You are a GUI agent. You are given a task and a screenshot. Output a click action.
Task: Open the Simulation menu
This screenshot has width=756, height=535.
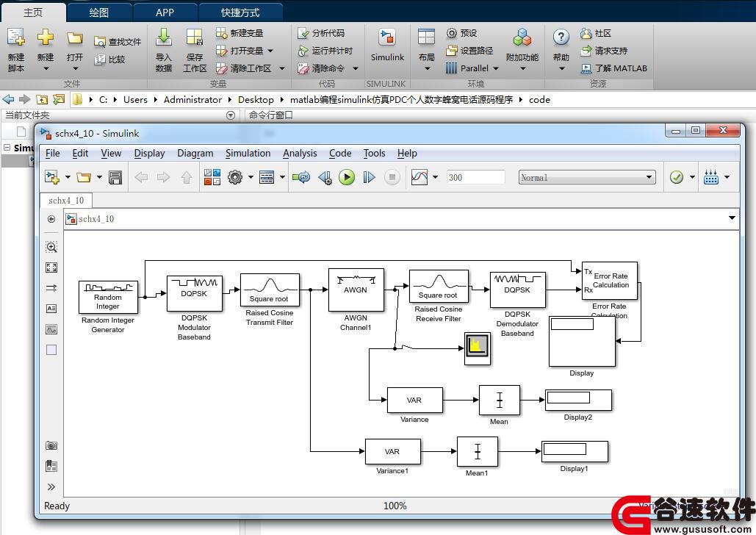(x=248, y=154)
